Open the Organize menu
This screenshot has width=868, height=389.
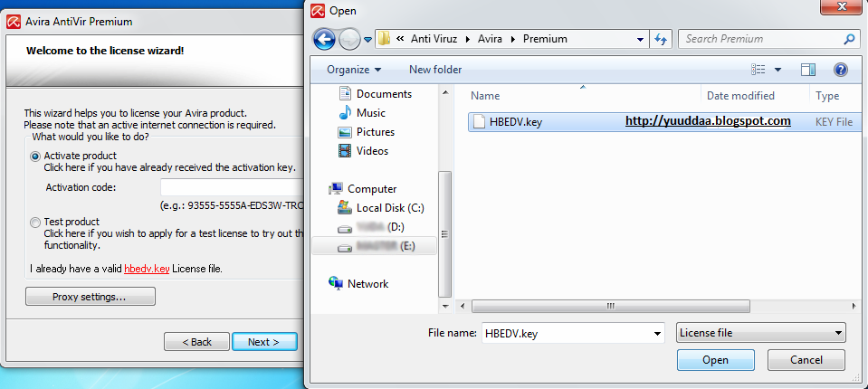point(354,70)
